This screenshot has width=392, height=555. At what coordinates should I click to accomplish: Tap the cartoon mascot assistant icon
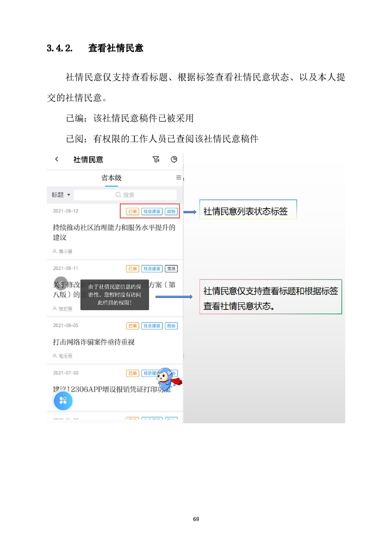point(169,379)
